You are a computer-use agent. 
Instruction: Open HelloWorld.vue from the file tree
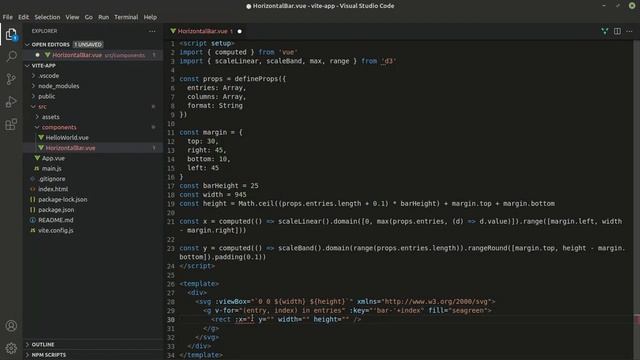(67, 138)
